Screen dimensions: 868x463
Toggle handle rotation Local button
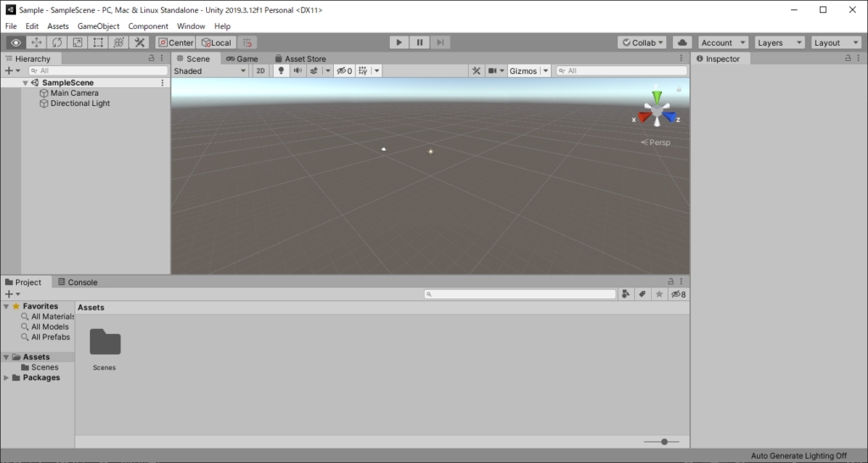216,42
